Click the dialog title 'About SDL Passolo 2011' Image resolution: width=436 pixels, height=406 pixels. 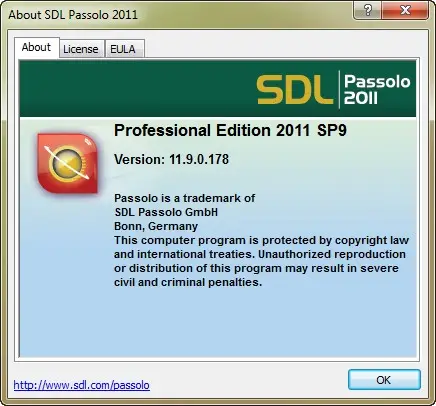[73, 15]
